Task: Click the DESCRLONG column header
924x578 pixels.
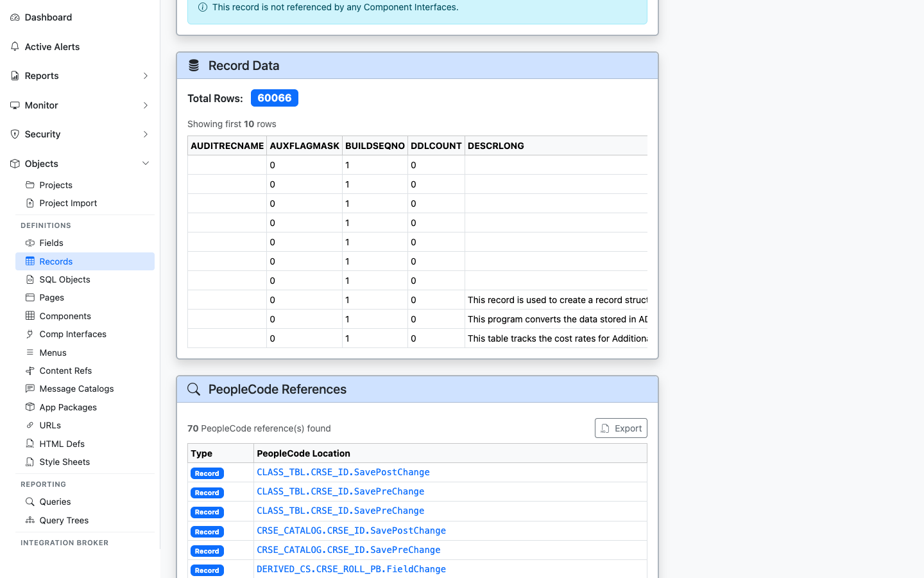Action: pyautogui.click(x=556, y=146)
